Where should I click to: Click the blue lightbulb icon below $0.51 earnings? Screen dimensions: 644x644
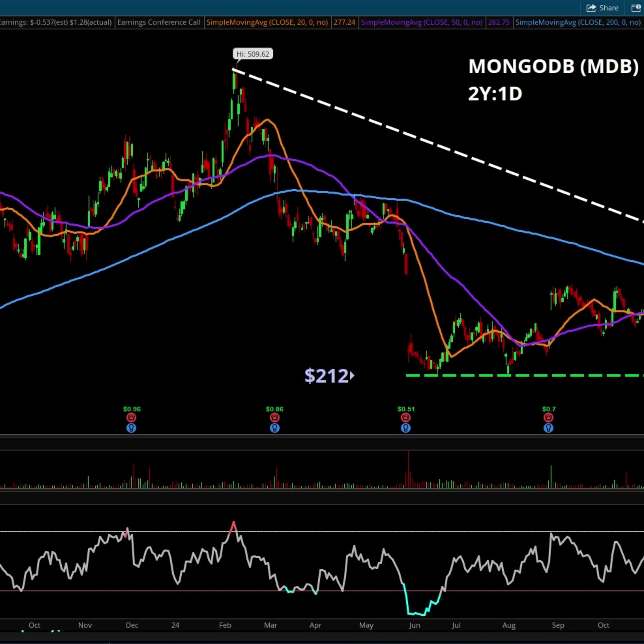point(406,428)
